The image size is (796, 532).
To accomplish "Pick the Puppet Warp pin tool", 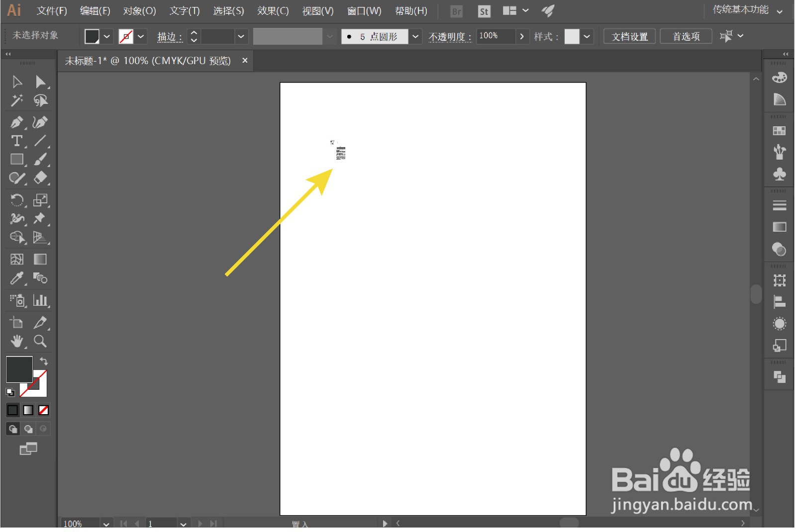I will coord(40,219).
